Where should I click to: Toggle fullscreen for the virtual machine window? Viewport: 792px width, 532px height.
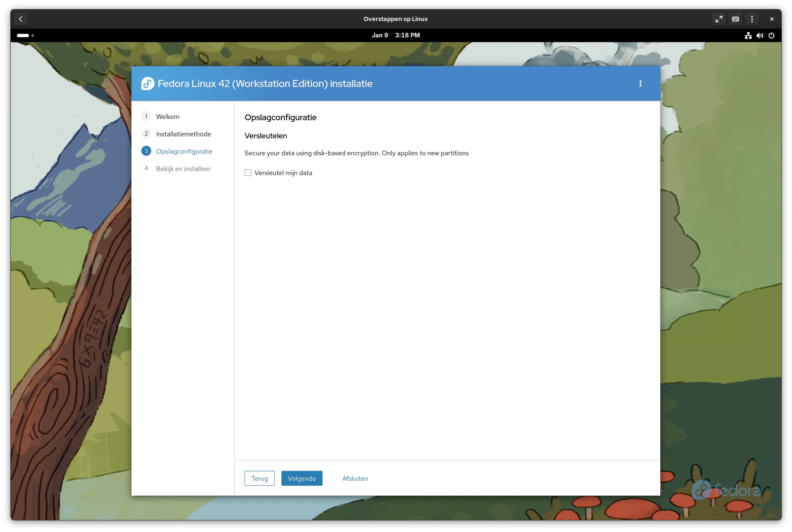tap(719, 19)
